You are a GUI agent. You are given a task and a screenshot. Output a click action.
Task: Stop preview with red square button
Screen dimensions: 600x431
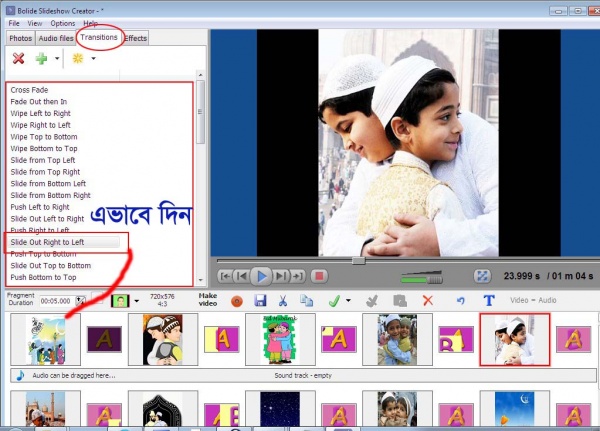click(319, 276)
